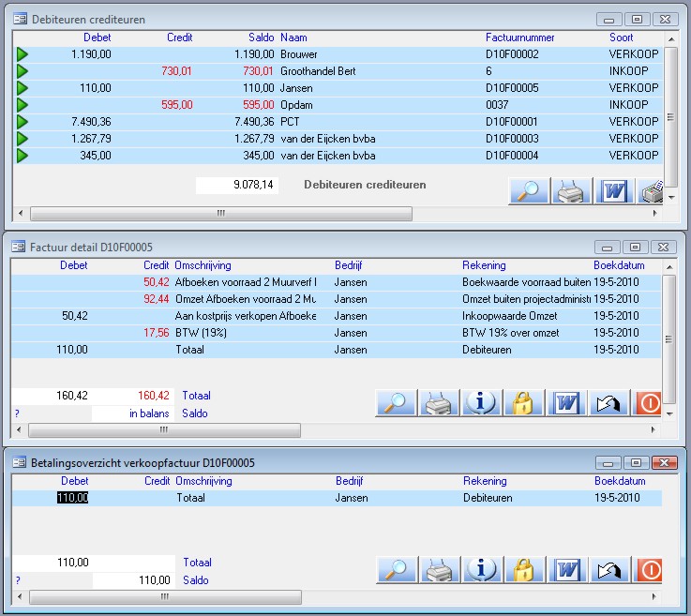Select the highlighted 110,00 debet cell
691x616 pixels.
pyautogui.click(x=72, y=498)
